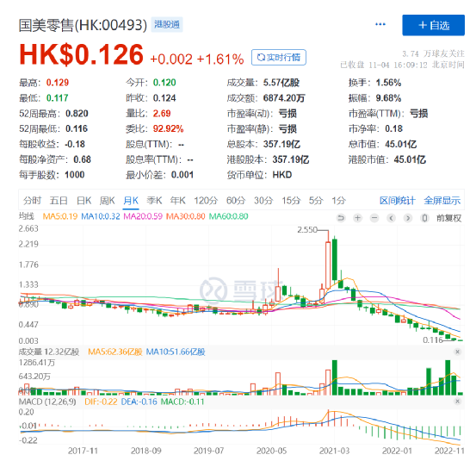Zoom out the K-line chart
The image size is (476, 461).
click(374, 218)
